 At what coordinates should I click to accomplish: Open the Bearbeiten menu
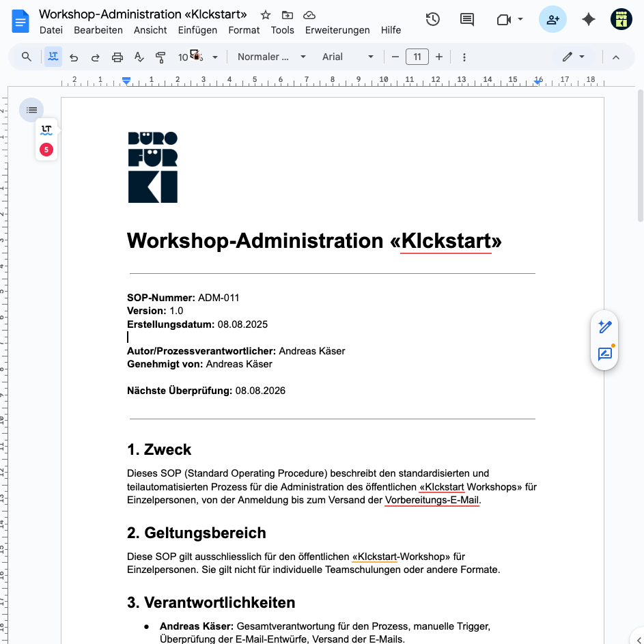pyautogui.click(x=98, y=31)
